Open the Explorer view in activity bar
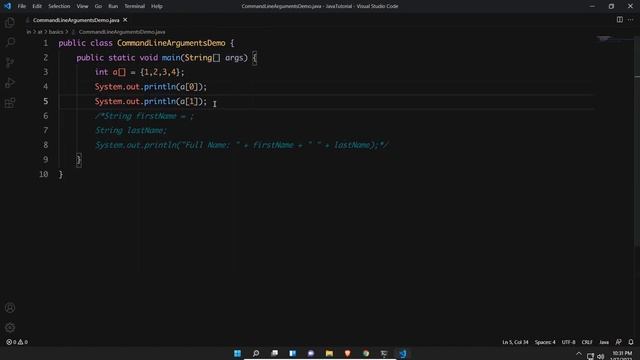Screen dimensions: 640x360 (x=10, y=22)
